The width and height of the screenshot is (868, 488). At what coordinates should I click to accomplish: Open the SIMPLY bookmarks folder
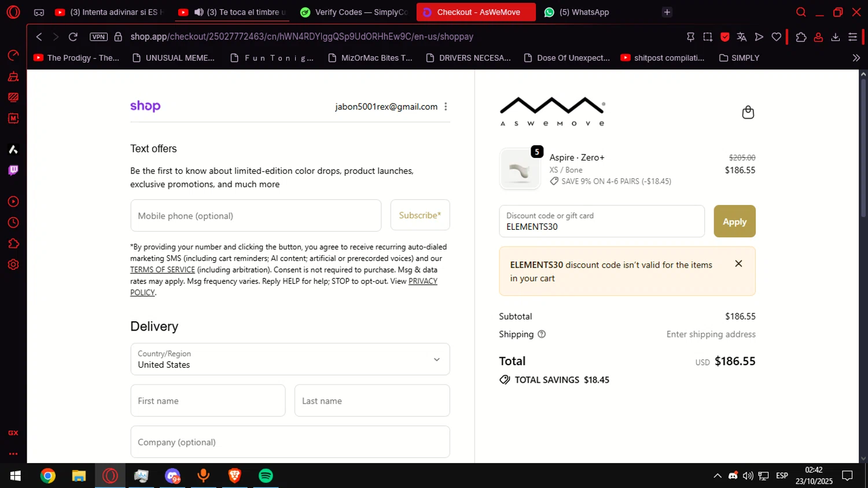click(x=739, y=58)
